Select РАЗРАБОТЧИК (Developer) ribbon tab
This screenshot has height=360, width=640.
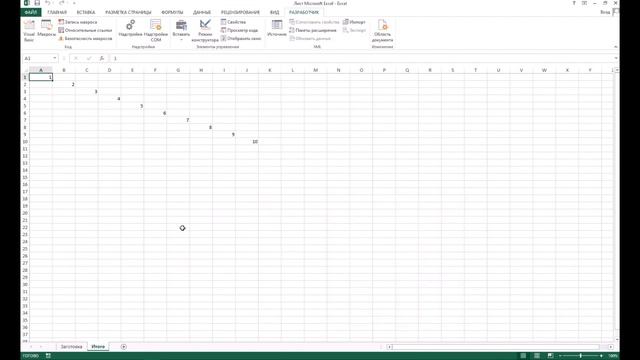click(304, 12)
